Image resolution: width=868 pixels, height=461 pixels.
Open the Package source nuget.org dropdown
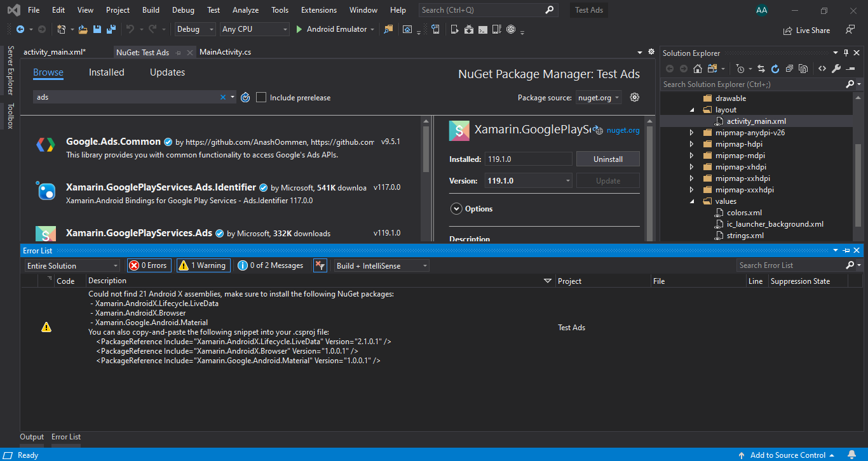pos(599,97)
